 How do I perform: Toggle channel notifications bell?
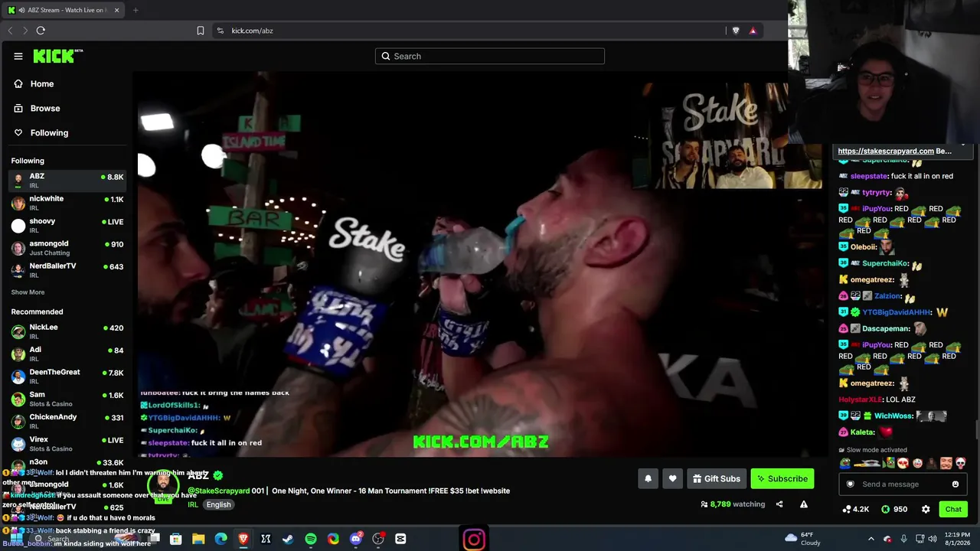648,479
